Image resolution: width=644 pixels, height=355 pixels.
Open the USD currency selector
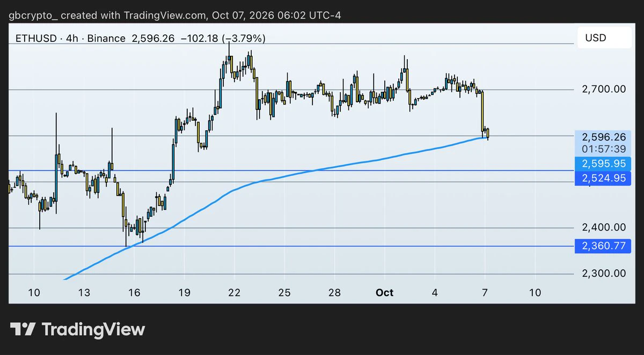point(604,38)
